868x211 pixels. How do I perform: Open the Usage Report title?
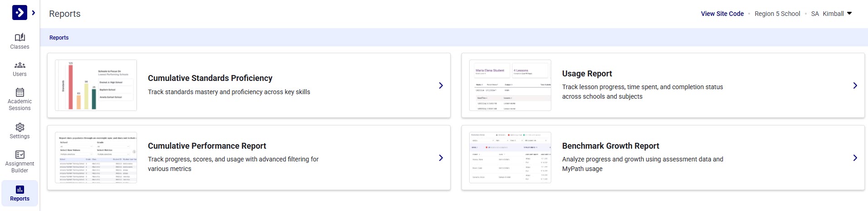[587, 74]
